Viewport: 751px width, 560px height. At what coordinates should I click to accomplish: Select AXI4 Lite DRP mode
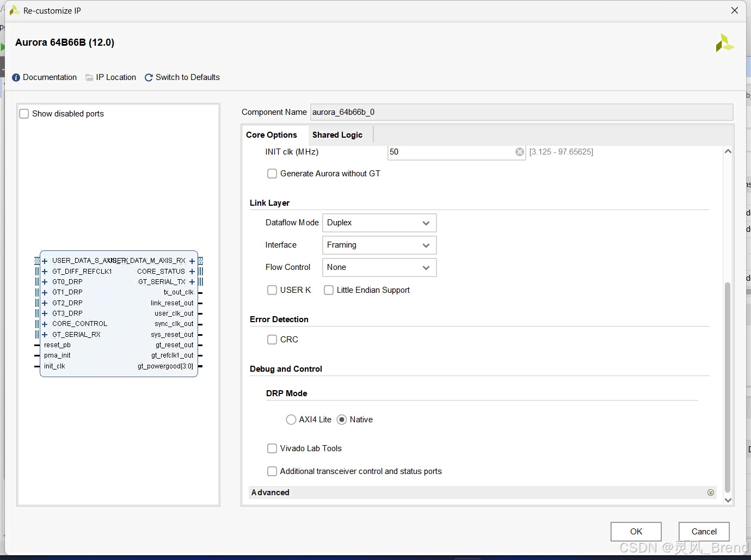291,420
